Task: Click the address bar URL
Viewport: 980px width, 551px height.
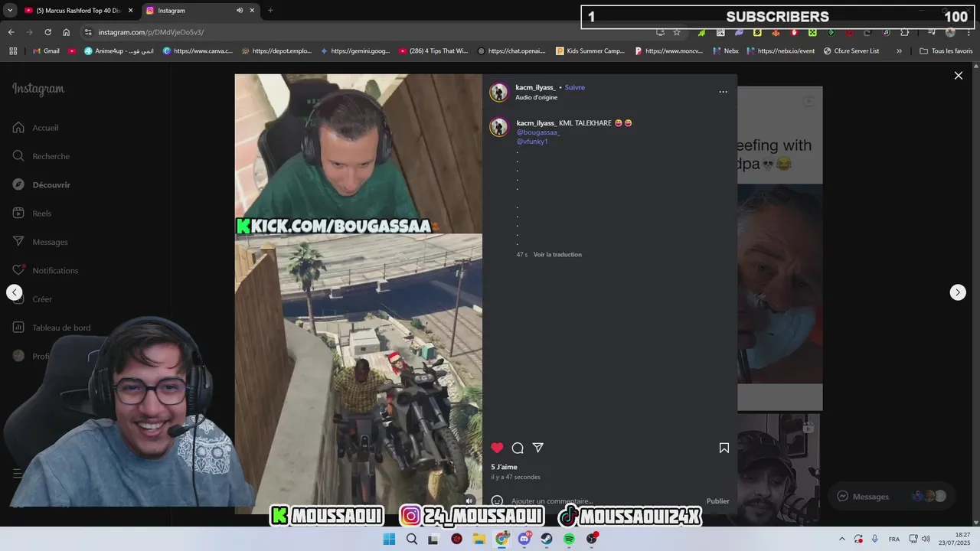Action: [151, 32]
